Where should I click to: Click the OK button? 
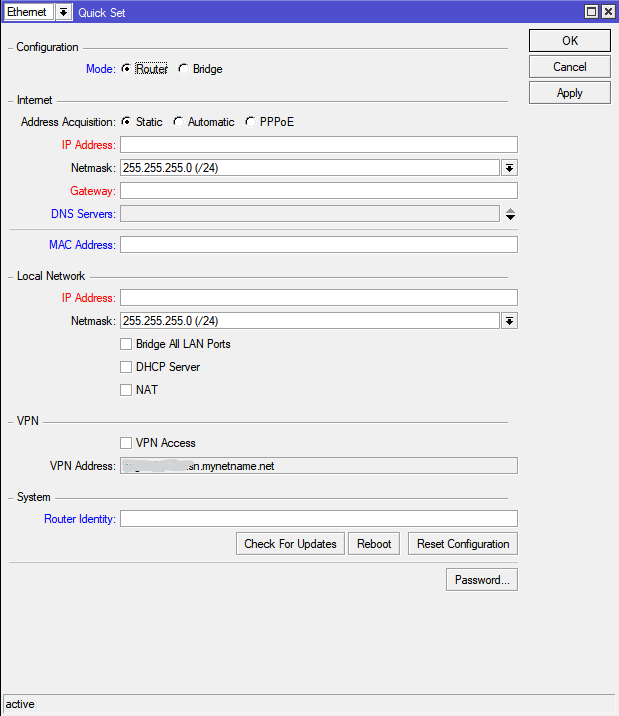(569, 41)
